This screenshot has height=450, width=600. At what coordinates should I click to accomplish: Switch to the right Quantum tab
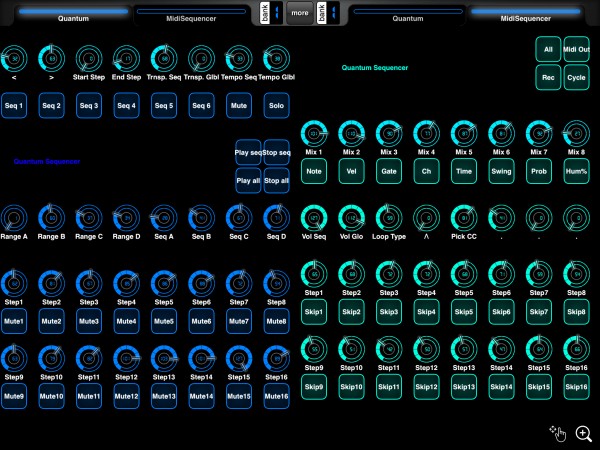point(408,15)
